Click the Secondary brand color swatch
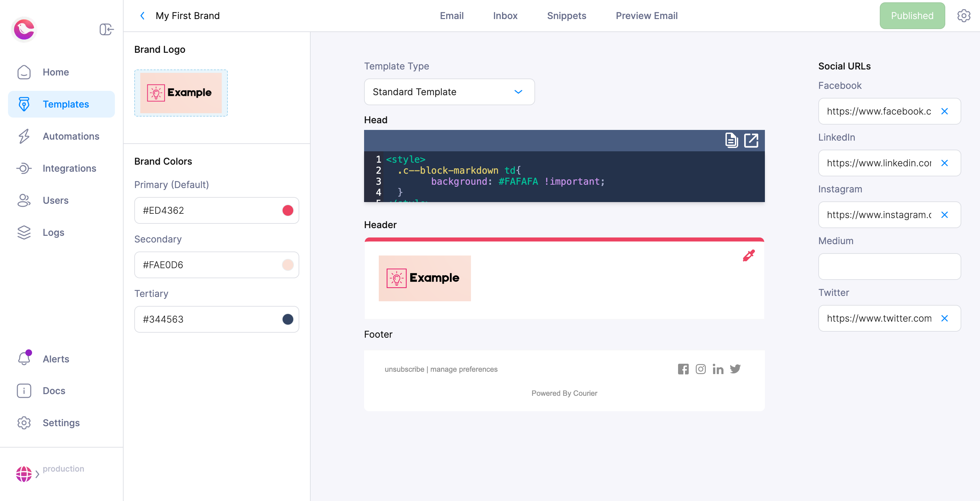Screen dimensions: 980x501 point(288,265)
